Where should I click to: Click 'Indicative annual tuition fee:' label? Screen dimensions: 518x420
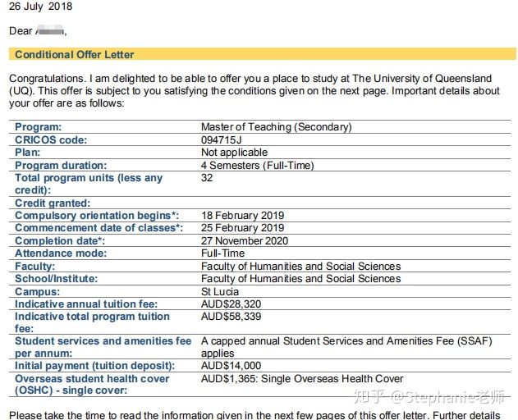pos(86,304)
